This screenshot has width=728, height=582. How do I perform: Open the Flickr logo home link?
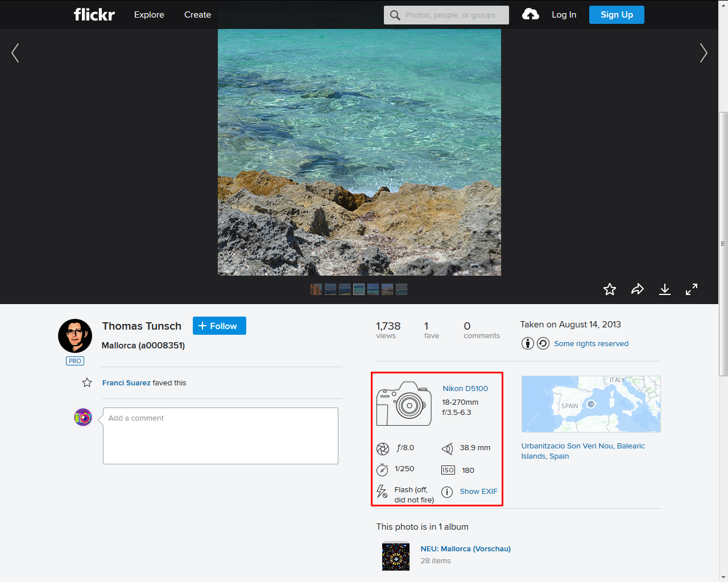click(x=94, y=15)
